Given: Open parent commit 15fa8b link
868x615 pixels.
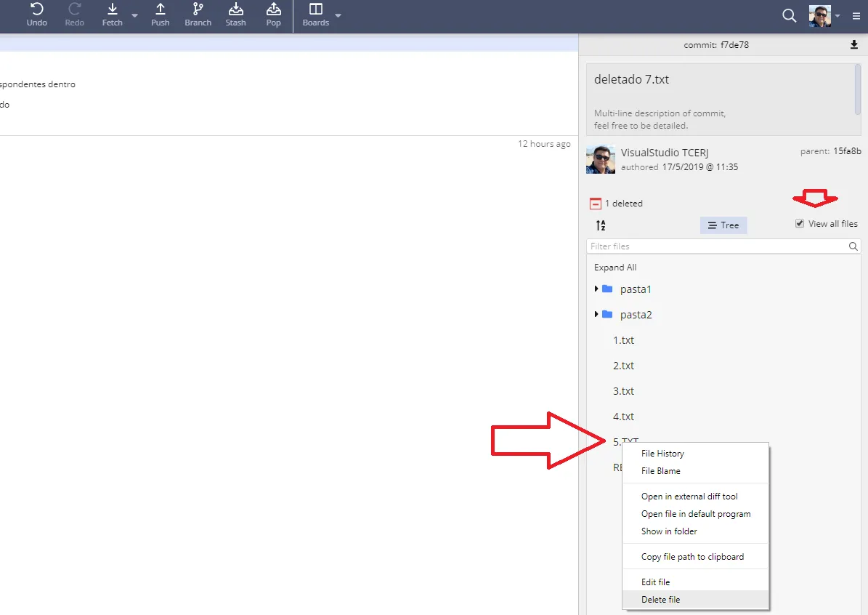Looking at the screenshot, I should pos(847,150).
